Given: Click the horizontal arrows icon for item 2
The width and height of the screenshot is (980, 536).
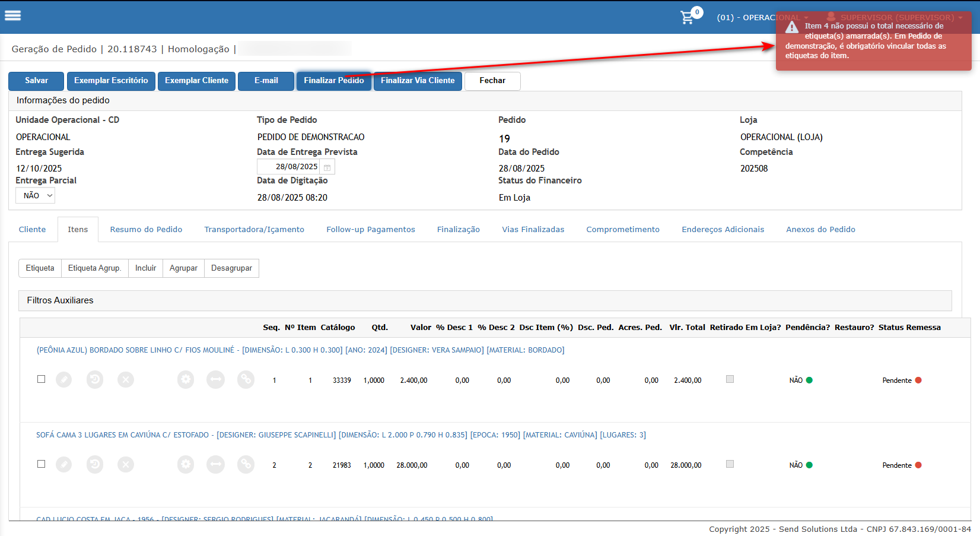Looking at the screenshot, I should (x=215, y=465).
